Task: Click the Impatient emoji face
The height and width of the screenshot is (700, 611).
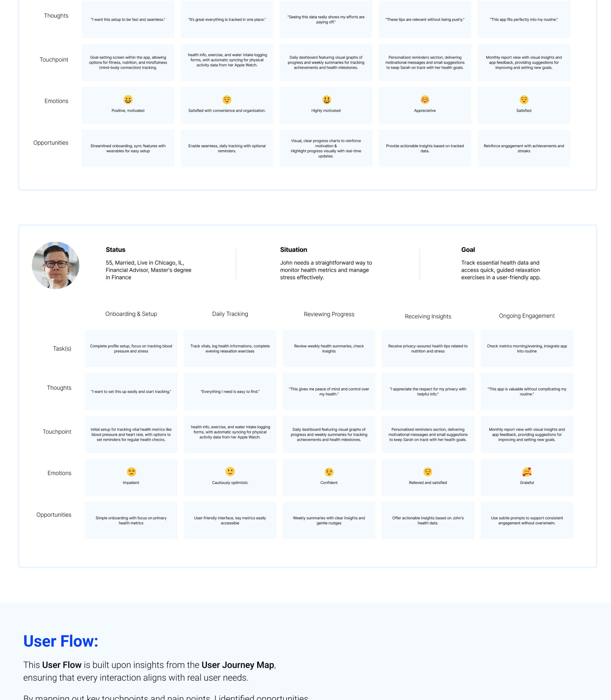Action: pyautogui.click(x=131, y=472)
